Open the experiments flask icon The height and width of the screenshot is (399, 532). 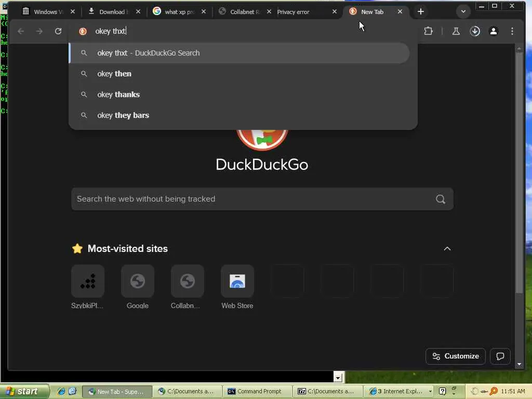(x=456, y=31)
